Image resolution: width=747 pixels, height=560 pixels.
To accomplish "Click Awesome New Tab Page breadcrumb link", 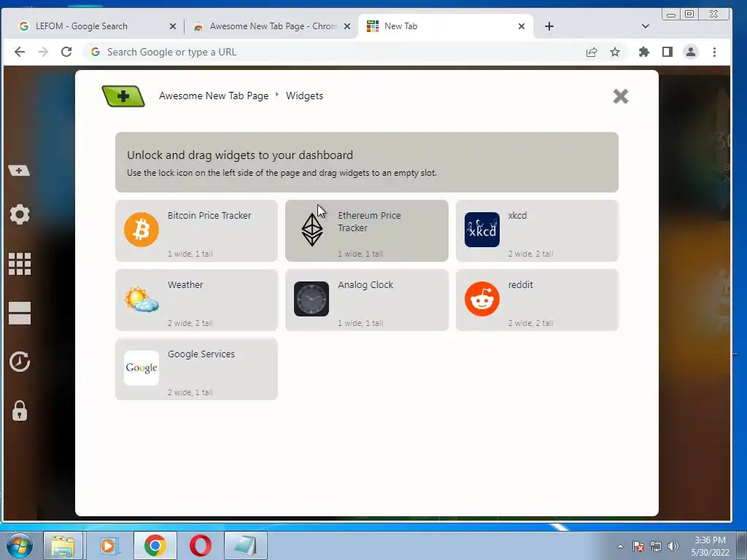I will [214, 96].
